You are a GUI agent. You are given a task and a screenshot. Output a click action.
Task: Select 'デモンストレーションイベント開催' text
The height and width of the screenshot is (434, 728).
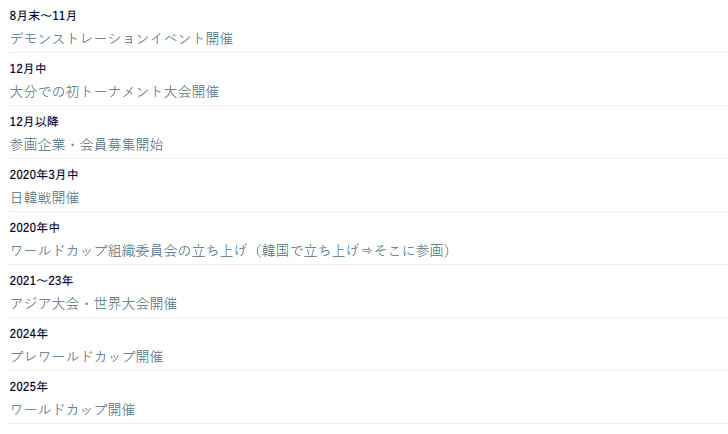click(121, 39)
